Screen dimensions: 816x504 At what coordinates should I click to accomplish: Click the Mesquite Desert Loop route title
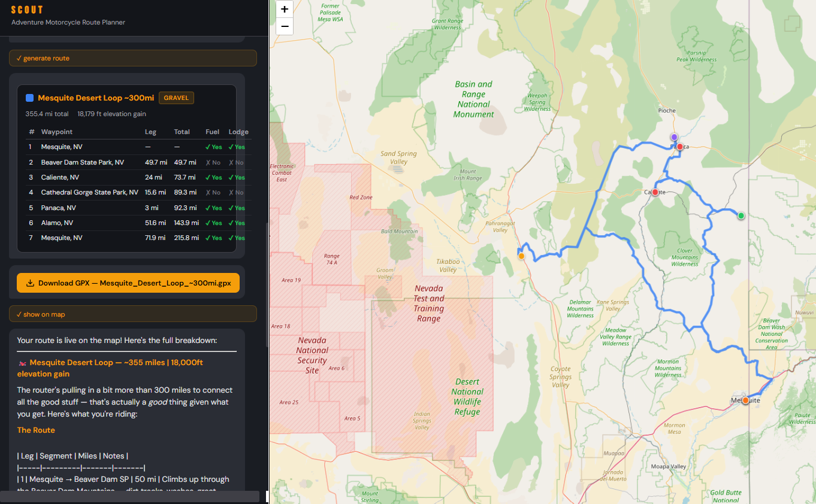pyautogui.click(x=96, y=98)
